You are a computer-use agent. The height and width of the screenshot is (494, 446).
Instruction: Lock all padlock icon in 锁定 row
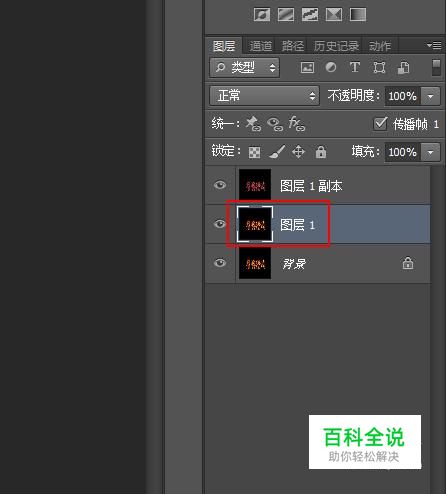pyautogui.click(x=321, y=152)
